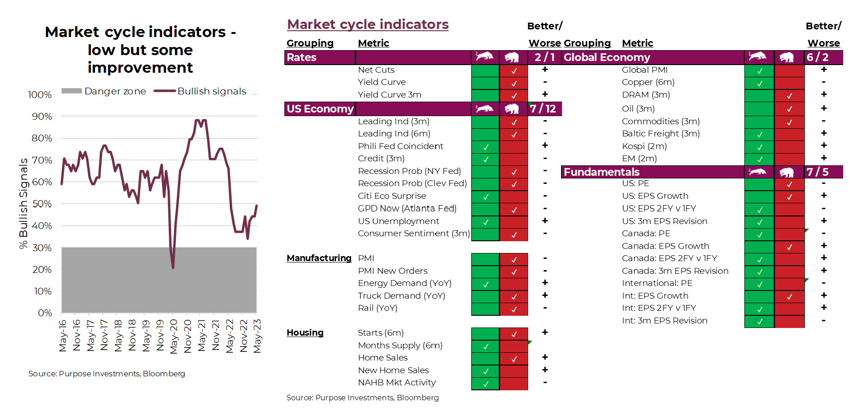This screenshot has height=412, width=868.
Task: Select the GPD Now (Atlanta Fed) metric label
Action: [x=407, y=208]
